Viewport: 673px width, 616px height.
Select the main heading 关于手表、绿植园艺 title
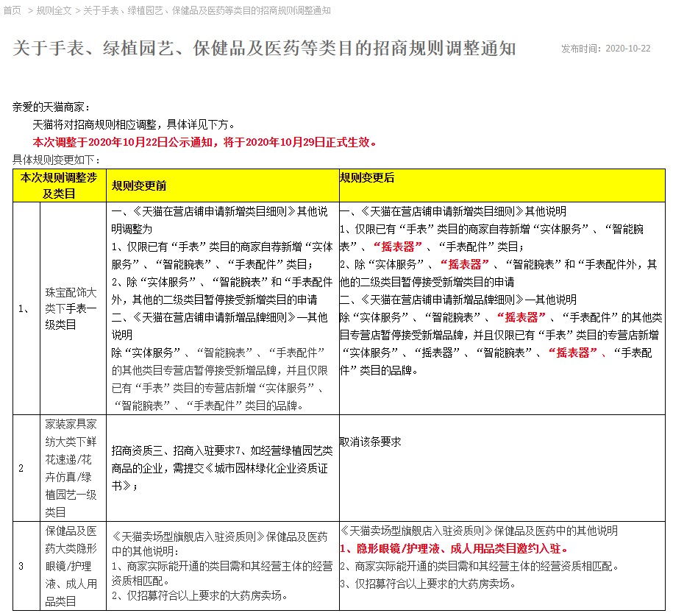(x=264, y=48)
